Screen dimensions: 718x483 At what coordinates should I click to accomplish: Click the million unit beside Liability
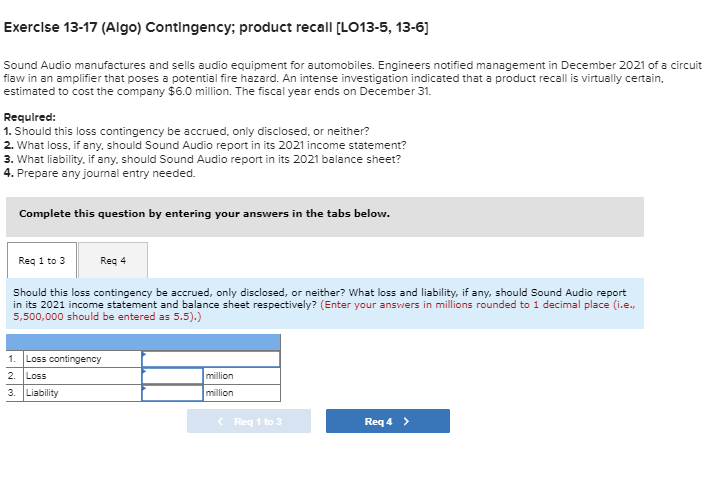220,393
